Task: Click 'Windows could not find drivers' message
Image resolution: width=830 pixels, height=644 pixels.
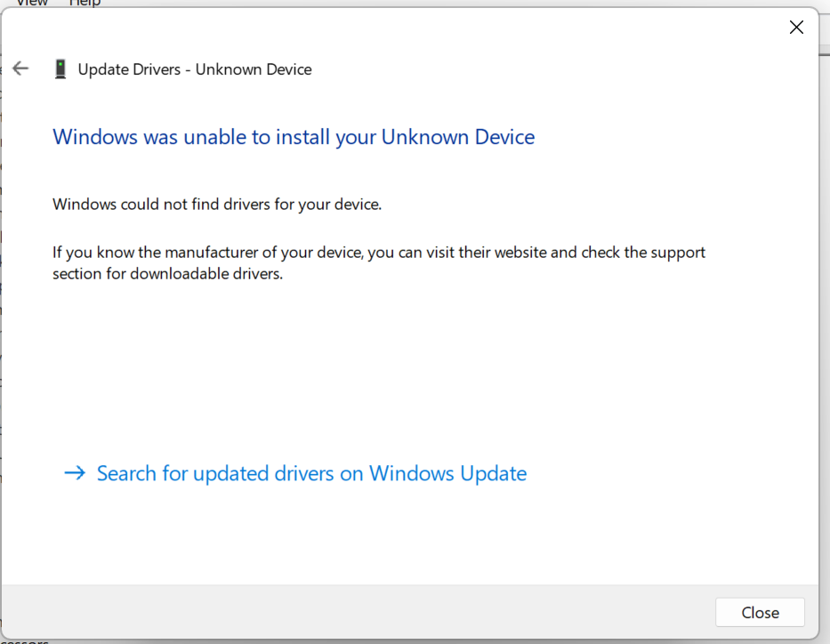Action: point(217,205)
